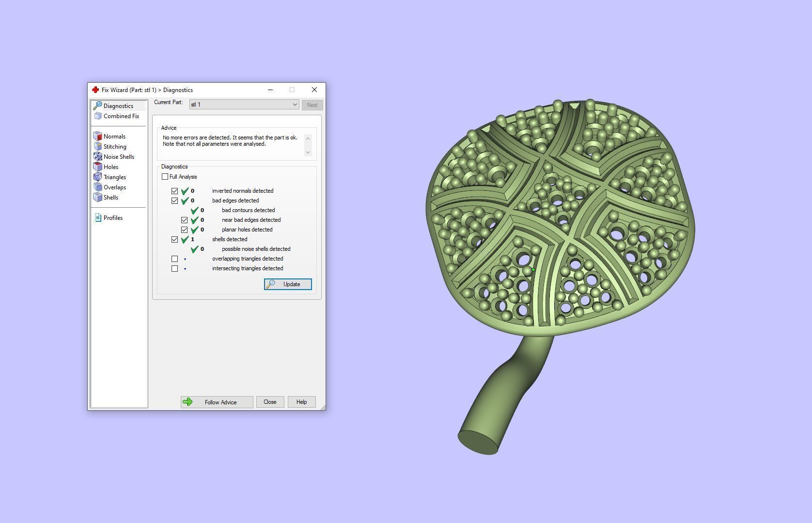Image resolution: width=812 pixels, height=523 pixels.
Task: Enable intersecting triangles detected checkbox
Action: pyautogui.click(x=175, y=268)
